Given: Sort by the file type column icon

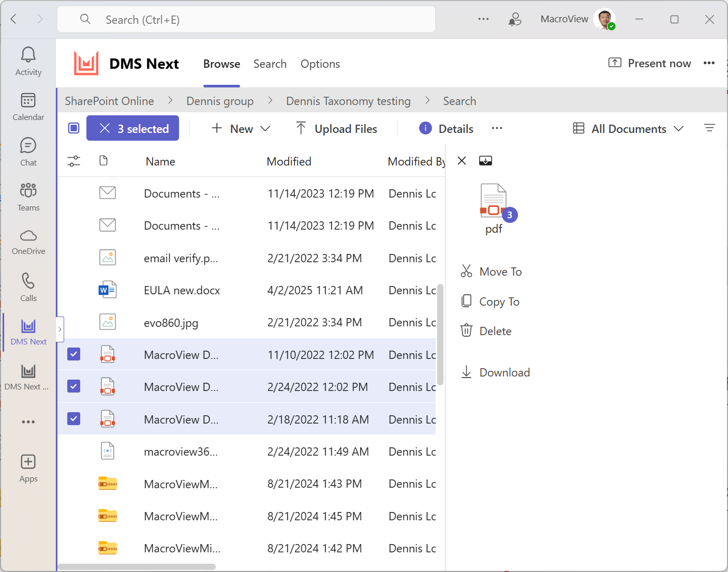Looking at the screenshot, I should (x=103, y=161).
